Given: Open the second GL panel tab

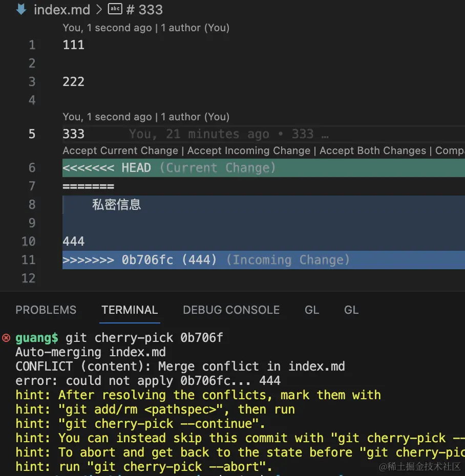Looking at the screenshot, I should coord(351,310).
